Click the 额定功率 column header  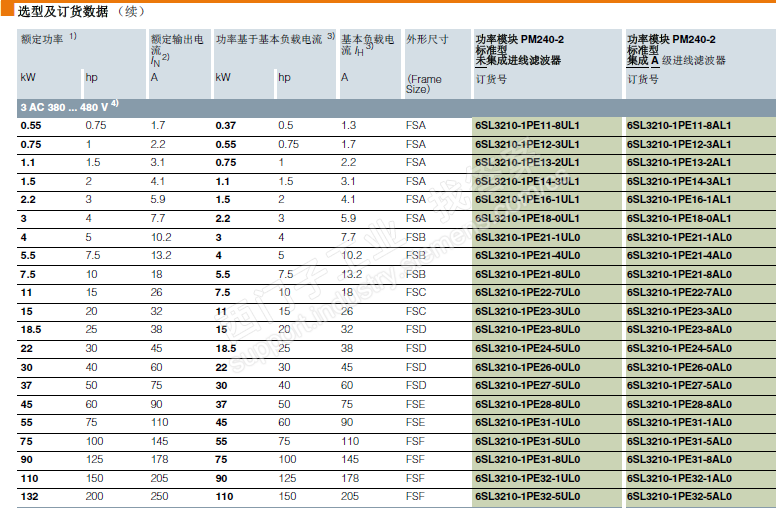[x=49, y=38]
